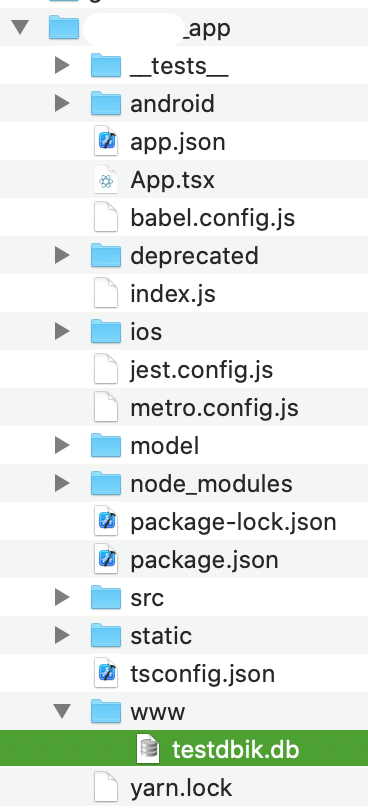This screenshot has width=368, height=812.
Task: Click the android folder icon
Action: click(106, 103)
